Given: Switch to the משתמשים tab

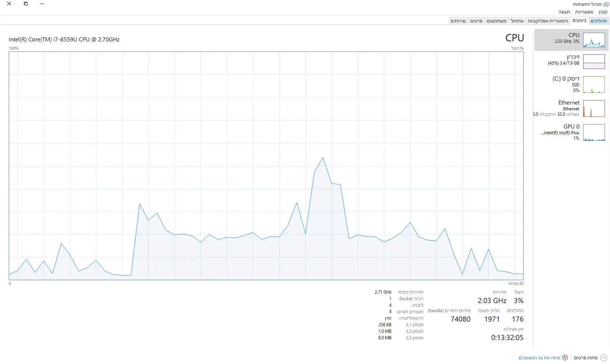Looking at the screenshot, I should click(496, 21).
